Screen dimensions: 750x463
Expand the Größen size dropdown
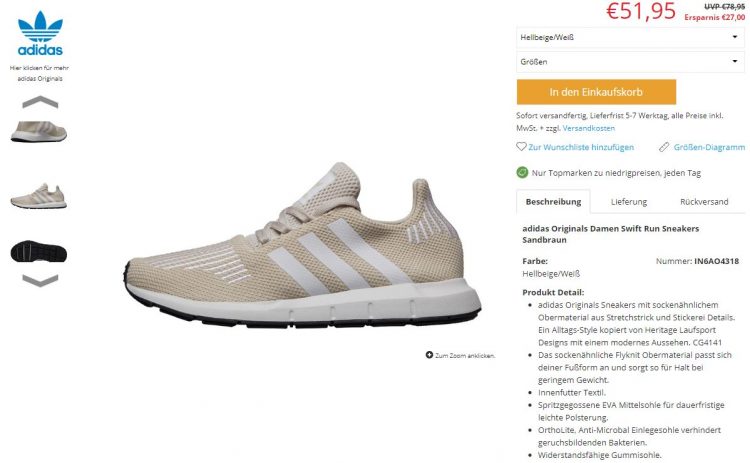630,62
